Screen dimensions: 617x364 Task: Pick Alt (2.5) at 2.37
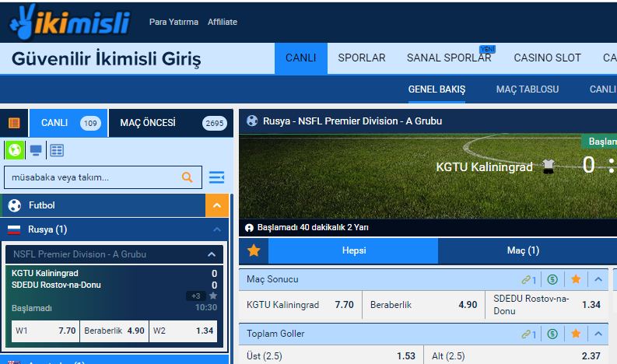(x=517, y=355)
